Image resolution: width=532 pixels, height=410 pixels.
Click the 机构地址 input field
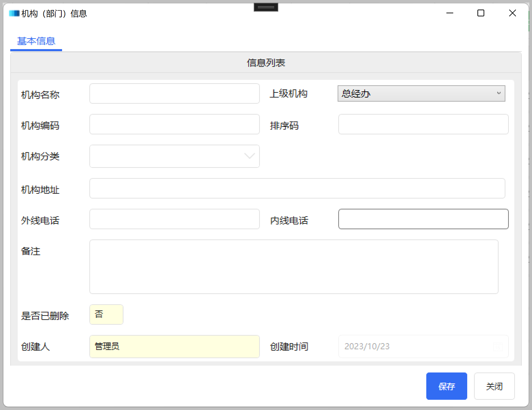pyautogui.click(x=297, y=188)
